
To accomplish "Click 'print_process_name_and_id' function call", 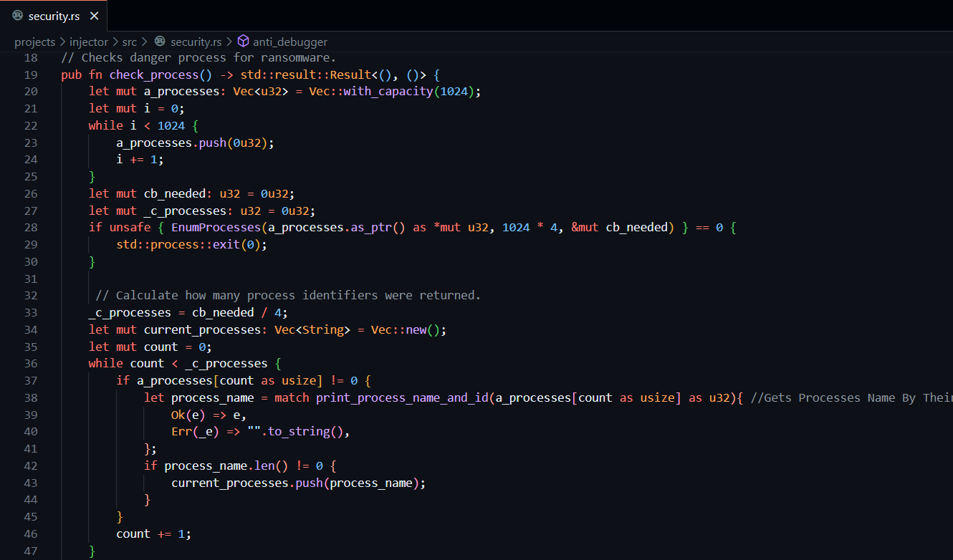I will pyautogui.click(x=402, y=398).
